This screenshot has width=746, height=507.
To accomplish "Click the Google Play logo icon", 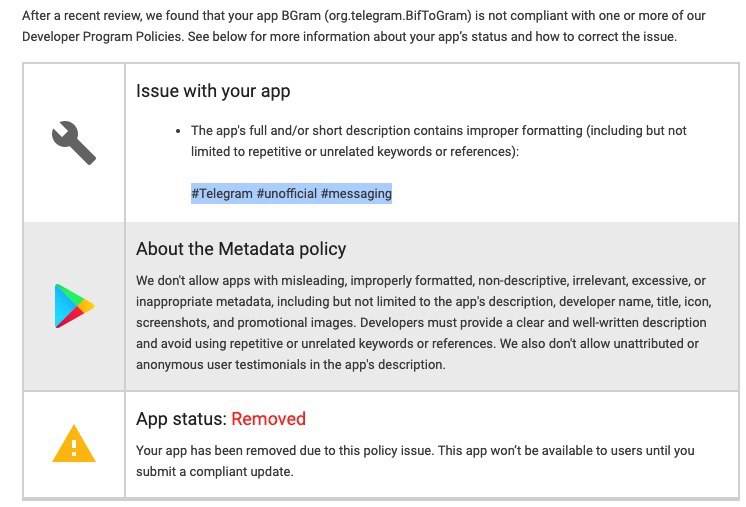I will pos(74,306).
